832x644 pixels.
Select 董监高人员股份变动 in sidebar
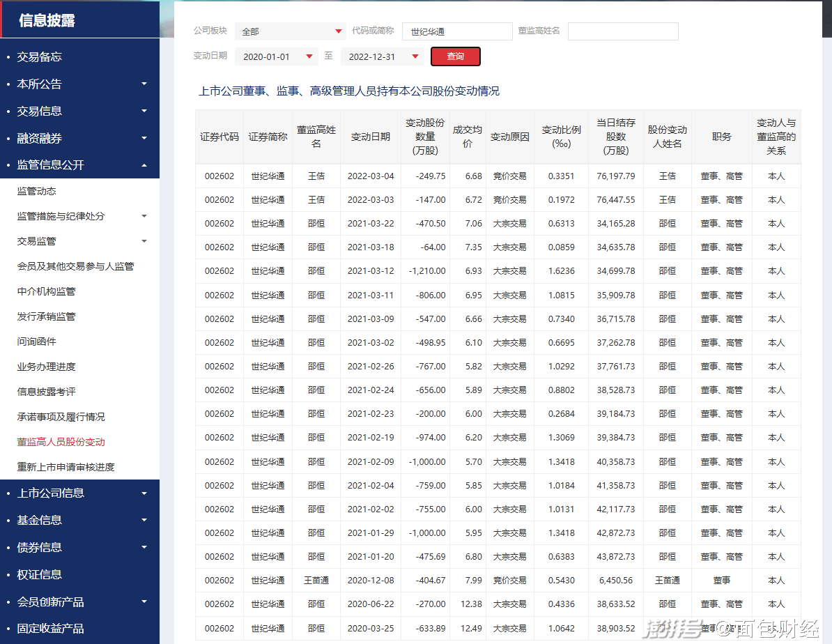(61, 442)
